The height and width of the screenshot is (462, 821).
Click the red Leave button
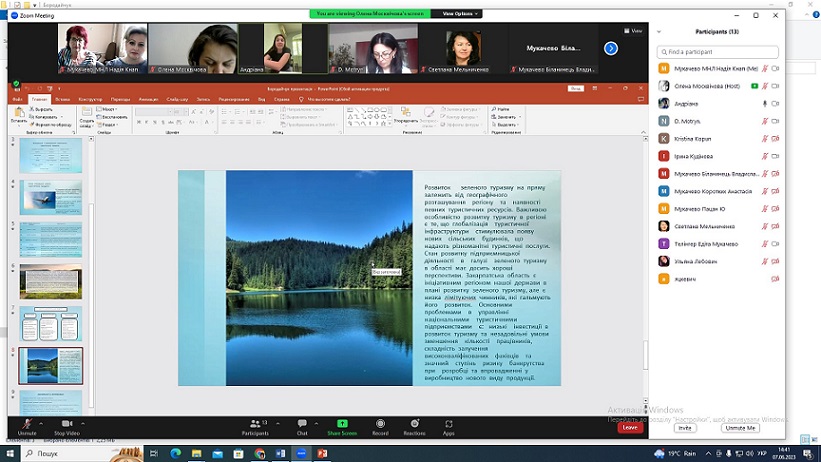click(x=630, y=427)
